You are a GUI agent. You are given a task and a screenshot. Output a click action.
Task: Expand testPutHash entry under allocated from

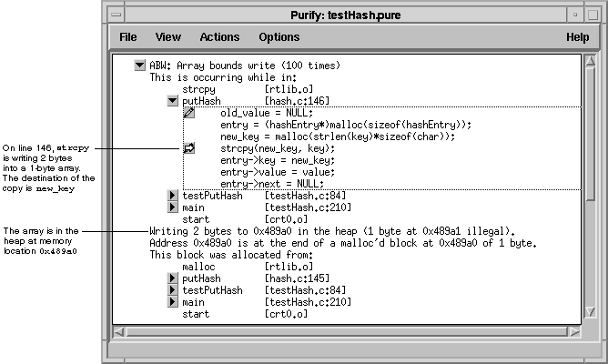(173, 290)
